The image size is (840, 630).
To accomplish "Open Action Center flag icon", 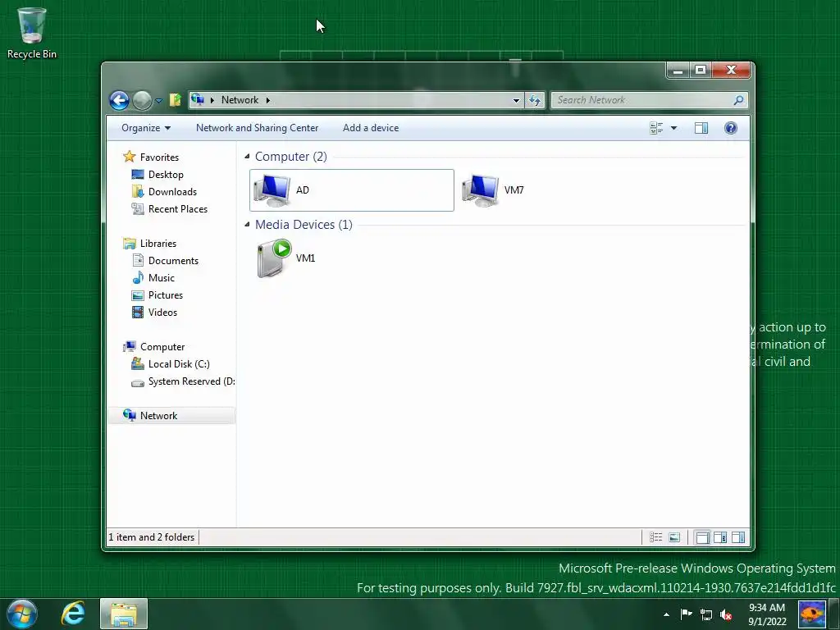I will tap(686, 614).
